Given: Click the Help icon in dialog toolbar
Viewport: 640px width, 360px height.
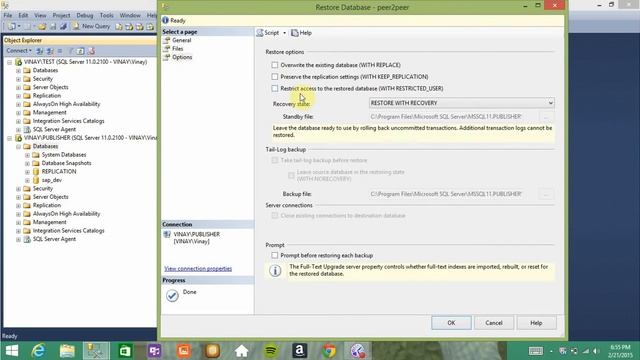Looking at the screenshot, I should 295,33.
